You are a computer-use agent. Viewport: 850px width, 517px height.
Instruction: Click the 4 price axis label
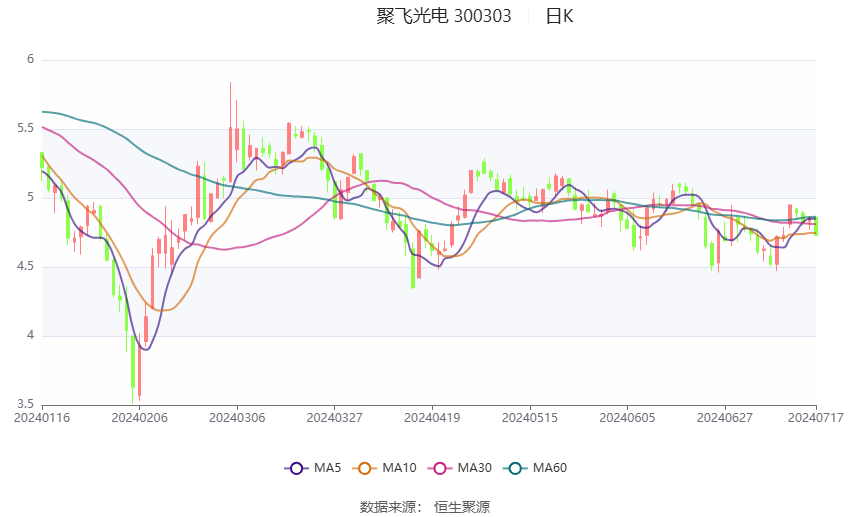click(x=30, y=335)
